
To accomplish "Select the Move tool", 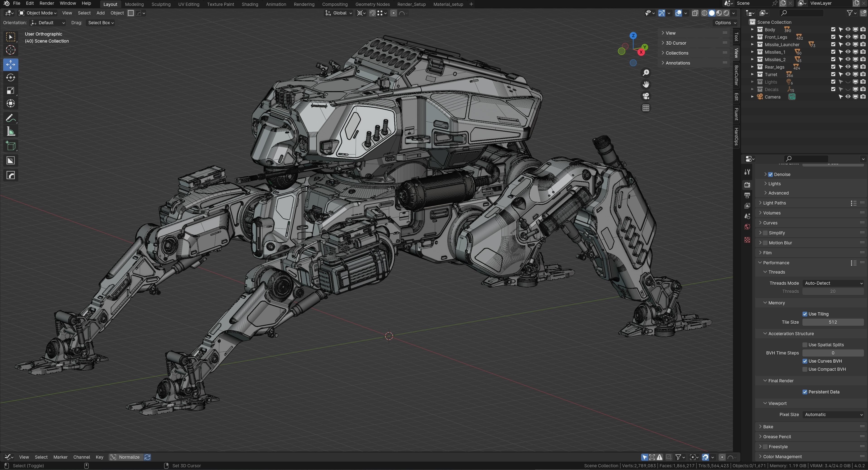I will [10, 64].
